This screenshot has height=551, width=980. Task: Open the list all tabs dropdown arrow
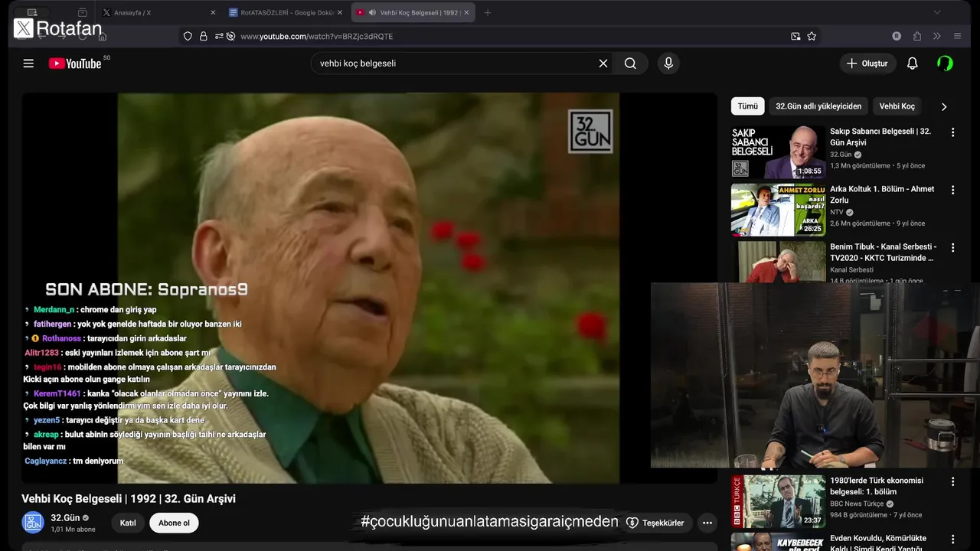click(x=937, y=12)
